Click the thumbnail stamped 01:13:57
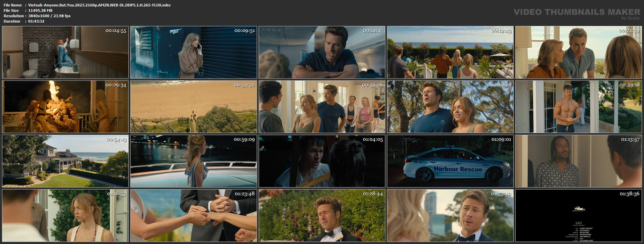 tap(579, 161)
